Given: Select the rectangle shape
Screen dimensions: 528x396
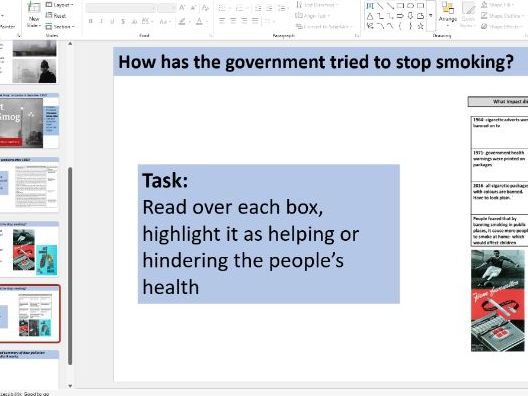Looking at the screenshot, I should (x=400, y=6).
